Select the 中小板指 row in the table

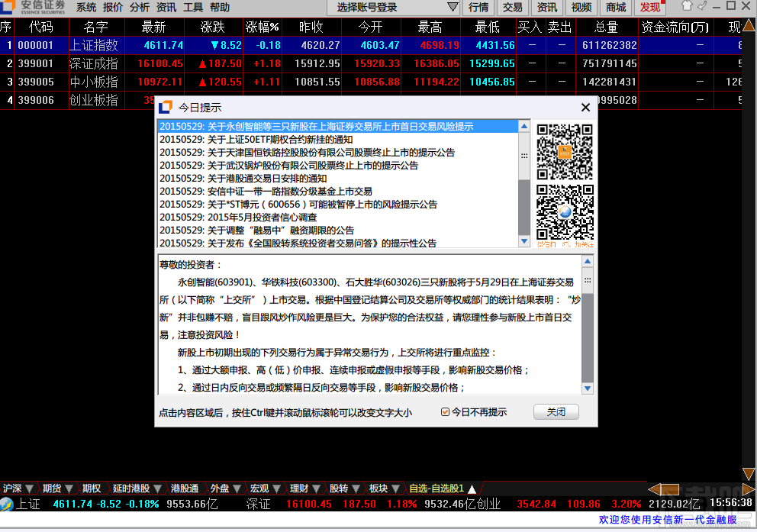coord(371,82)
